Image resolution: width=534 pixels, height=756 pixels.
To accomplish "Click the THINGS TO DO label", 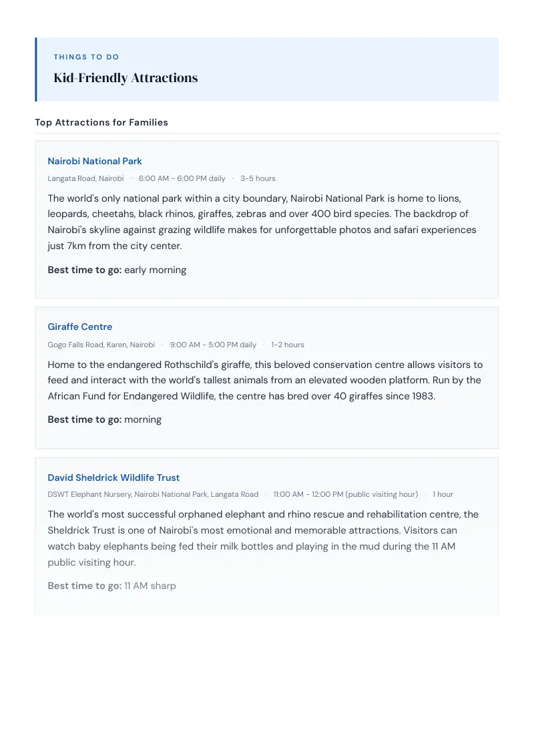I will (x=86, y=57).
